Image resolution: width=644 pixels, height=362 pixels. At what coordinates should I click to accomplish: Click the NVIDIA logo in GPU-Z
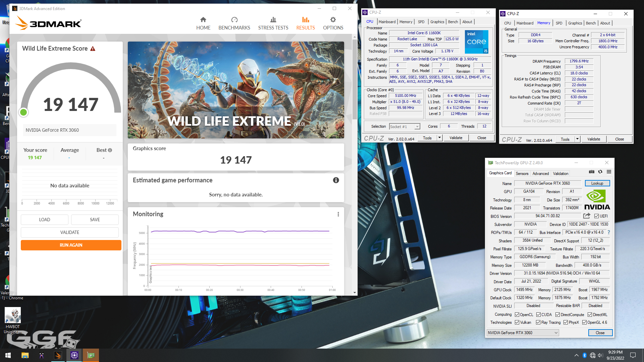(x=597, y=200)
